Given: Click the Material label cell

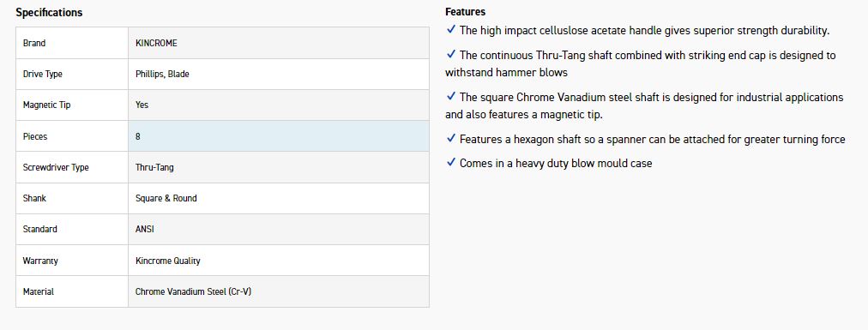Looking at the screenshot, I should 72,291.
